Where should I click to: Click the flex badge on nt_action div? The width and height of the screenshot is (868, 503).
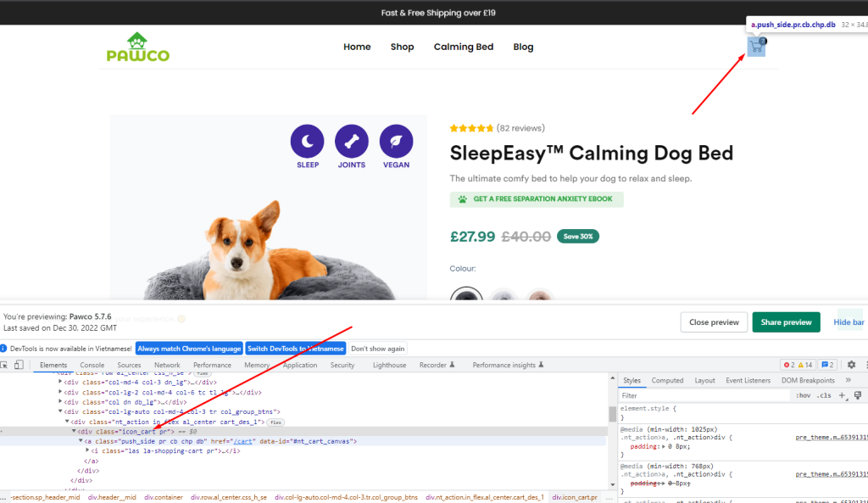275,422
